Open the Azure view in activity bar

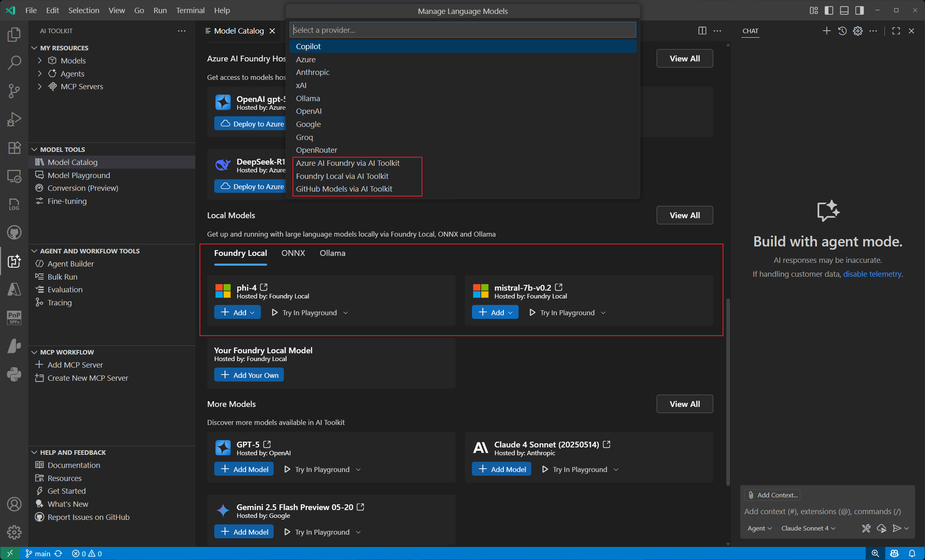tap(14, 289)
